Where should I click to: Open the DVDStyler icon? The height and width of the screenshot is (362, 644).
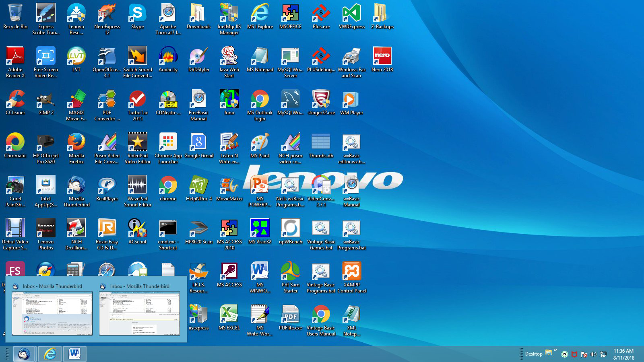tap(199, 60)
